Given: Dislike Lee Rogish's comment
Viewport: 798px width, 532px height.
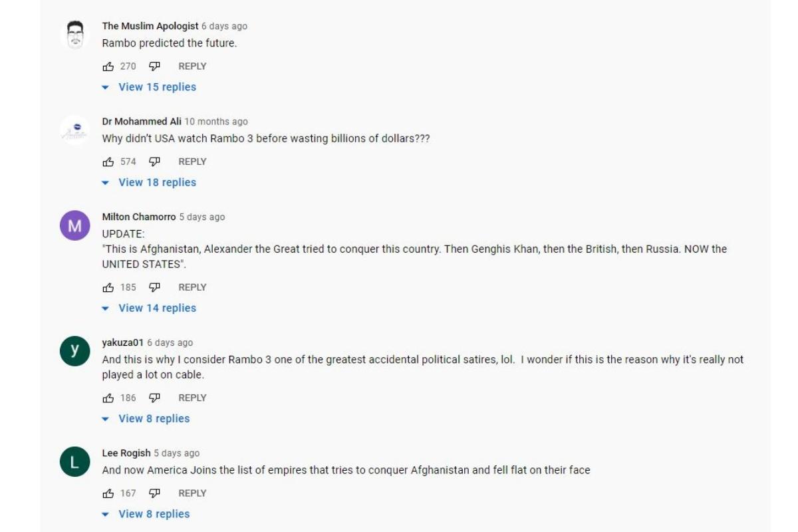Looking at the screenshot, I should (x=154, y=493).
